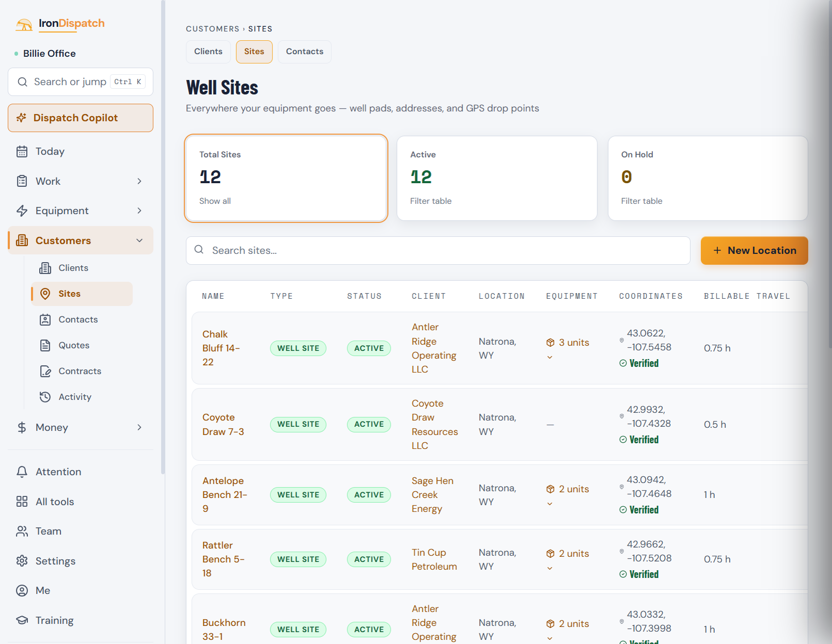Open the Settings gear icon
This screenshot has width=832, height=644.
22,561
